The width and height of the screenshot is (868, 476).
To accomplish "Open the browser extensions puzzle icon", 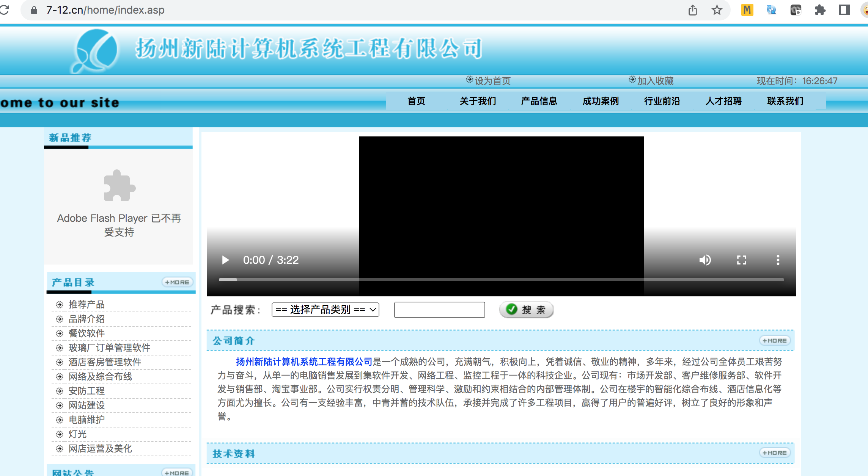I will tap(820, 10).
